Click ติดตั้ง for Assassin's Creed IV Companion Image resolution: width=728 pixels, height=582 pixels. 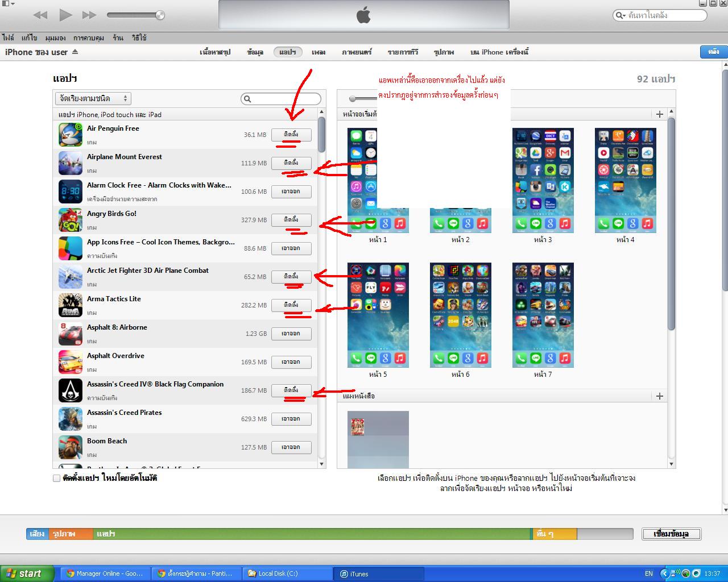click(291, 390)
